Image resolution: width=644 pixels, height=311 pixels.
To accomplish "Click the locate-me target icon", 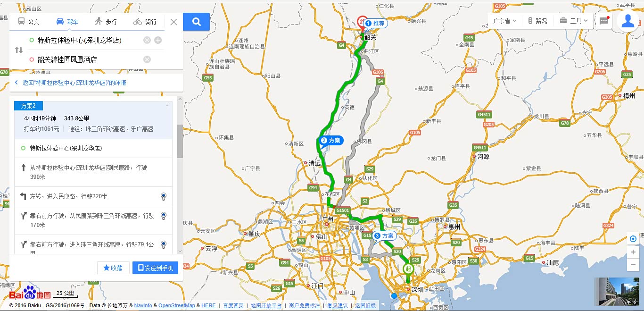I will [633, 239].
